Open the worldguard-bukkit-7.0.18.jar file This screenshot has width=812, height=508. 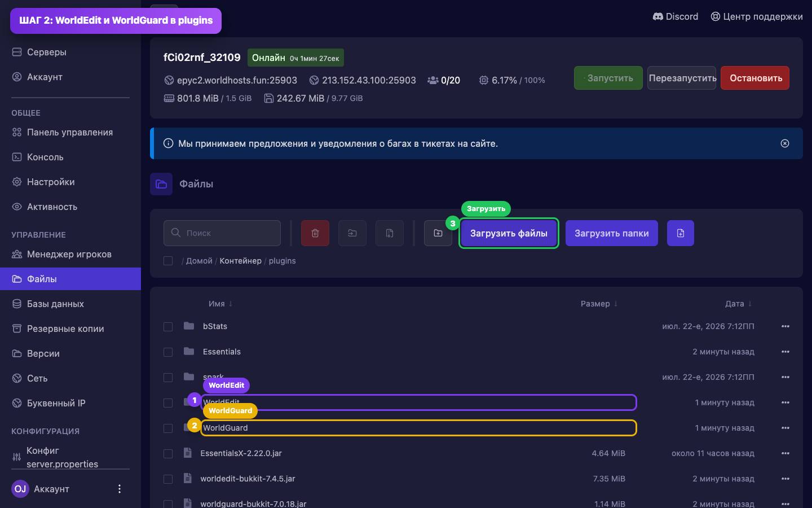(253, 503)
